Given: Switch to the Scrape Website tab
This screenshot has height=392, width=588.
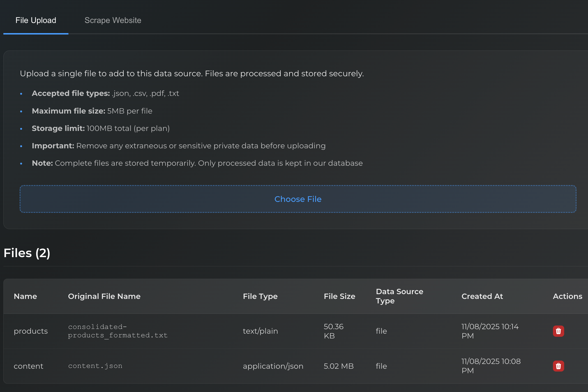Looking at the screenshot, I should 113,20.
